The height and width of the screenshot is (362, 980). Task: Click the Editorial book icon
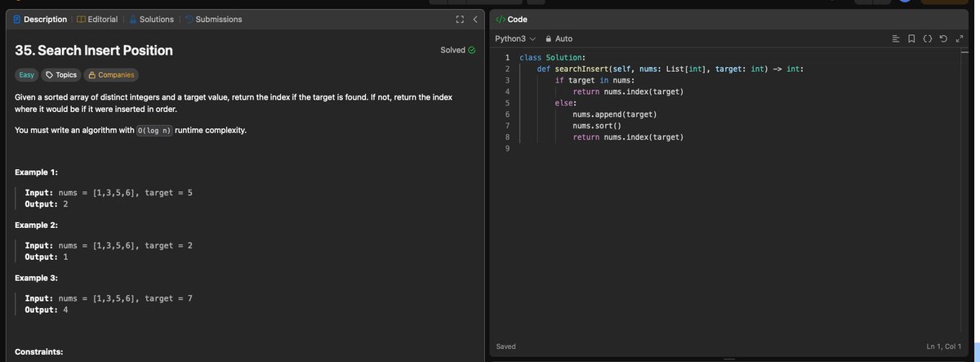click(x=81, y=19)
